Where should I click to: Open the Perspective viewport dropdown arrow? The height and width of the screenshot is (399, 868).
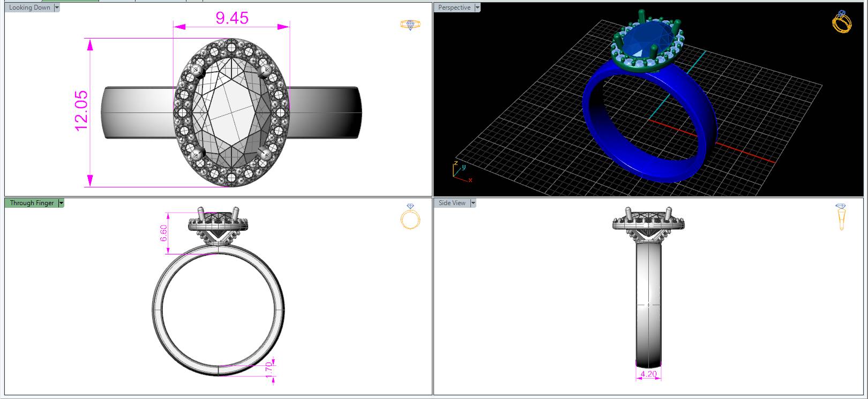coord(477,7)
